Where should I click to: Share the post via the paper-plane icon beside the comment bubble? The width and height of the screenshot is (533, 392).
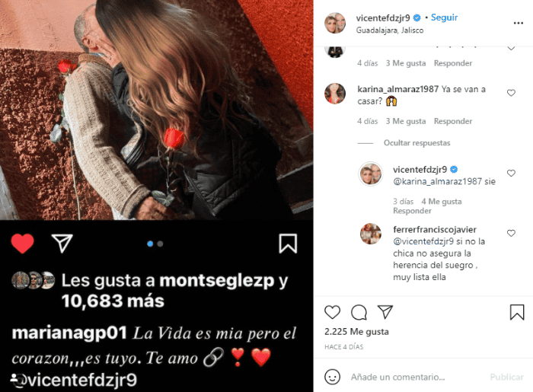385,312
